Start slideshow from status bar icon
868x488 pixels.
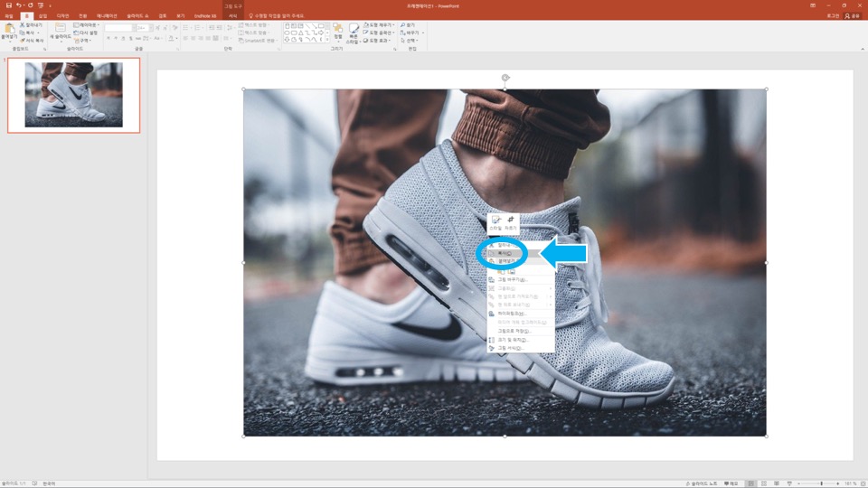coord(789,483)
